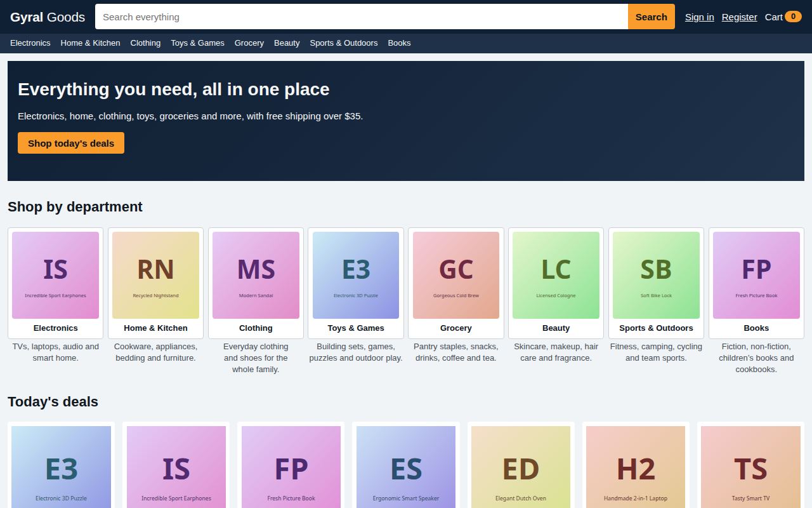This screenshot has height=508, width=812.
Task: Open the Electronic 3D Puzzle deal image
Action: pyautogui.click(x=61, y=467)
